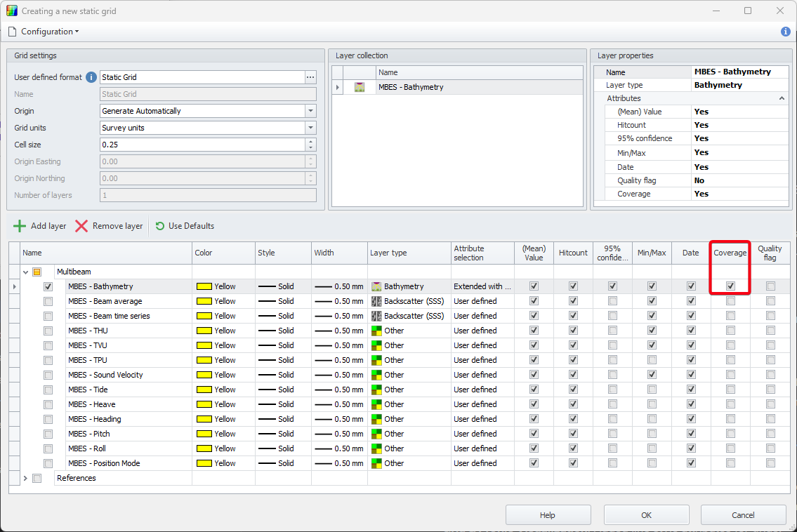Click the green plus Add layer icon
Viewport: 797px width, 532px height.
click(x=20, y=226)
